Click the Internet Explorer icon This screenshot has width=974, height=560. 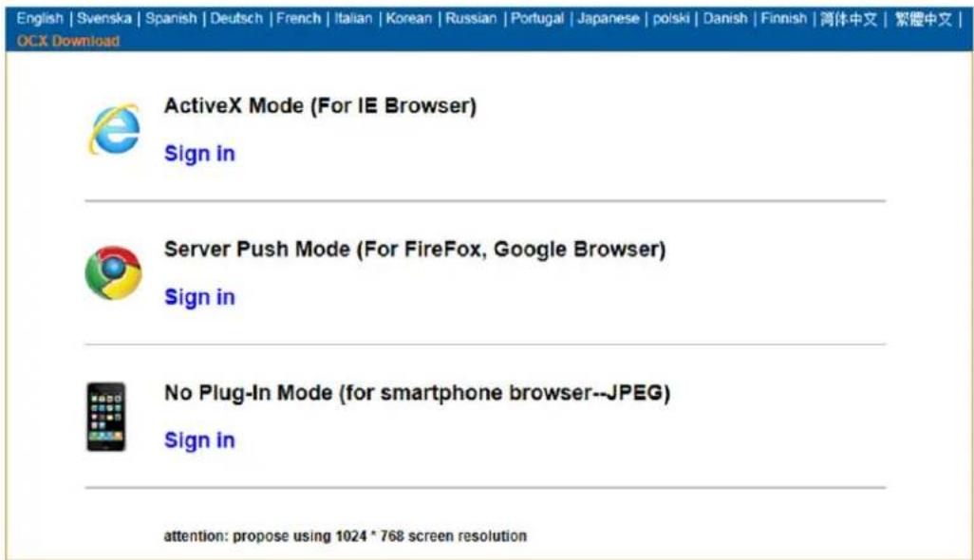point(115,129)
